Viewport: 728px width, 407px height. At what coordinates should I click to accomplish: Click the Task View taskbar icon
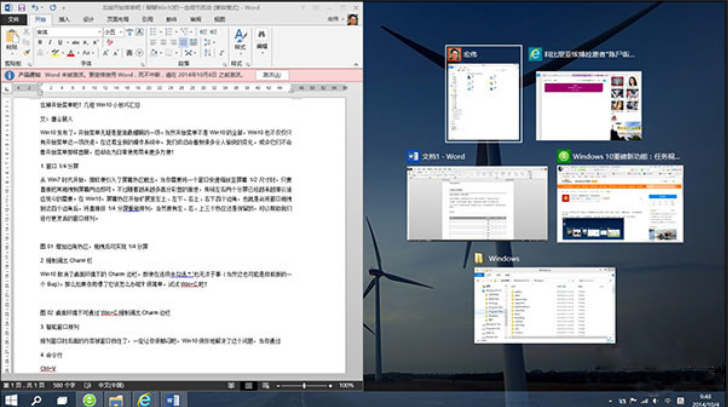62,400
